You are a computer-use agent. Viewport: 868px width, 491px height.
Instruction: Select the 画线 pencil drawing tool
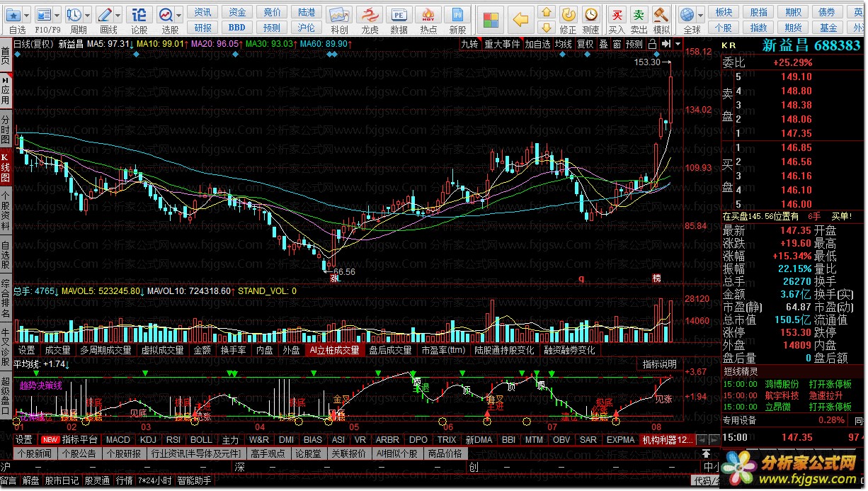pyautogui.click(x=105, y=14)
